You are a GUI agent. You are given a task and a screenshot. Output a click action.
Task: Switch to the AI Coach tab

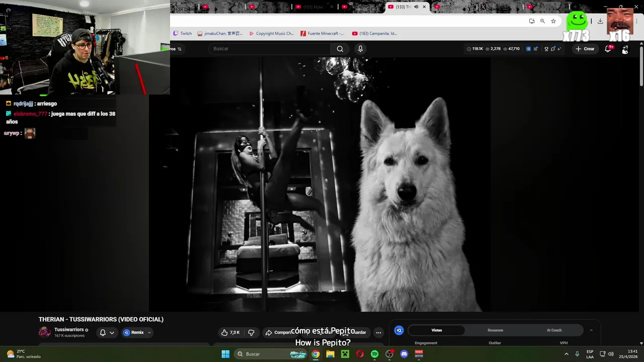coord(554,330)
